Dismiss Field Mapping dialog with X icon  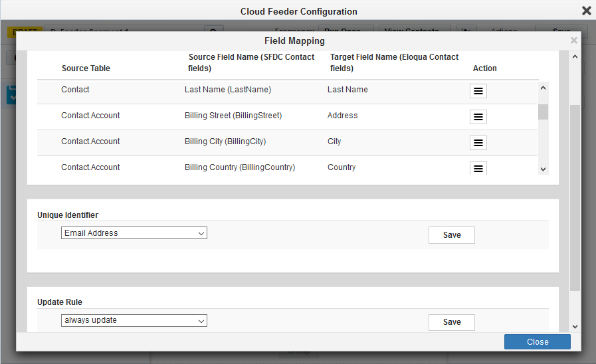pos(573,41)
